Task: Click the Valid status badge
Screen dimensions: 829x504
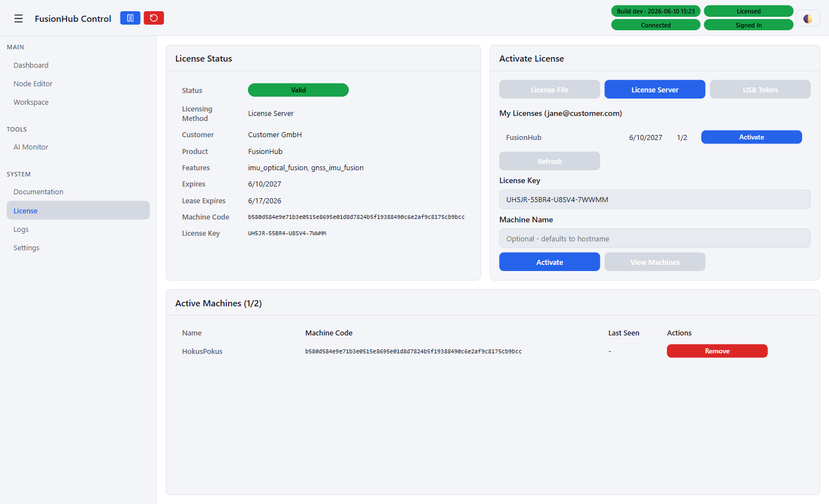Action: pos(298,90)
